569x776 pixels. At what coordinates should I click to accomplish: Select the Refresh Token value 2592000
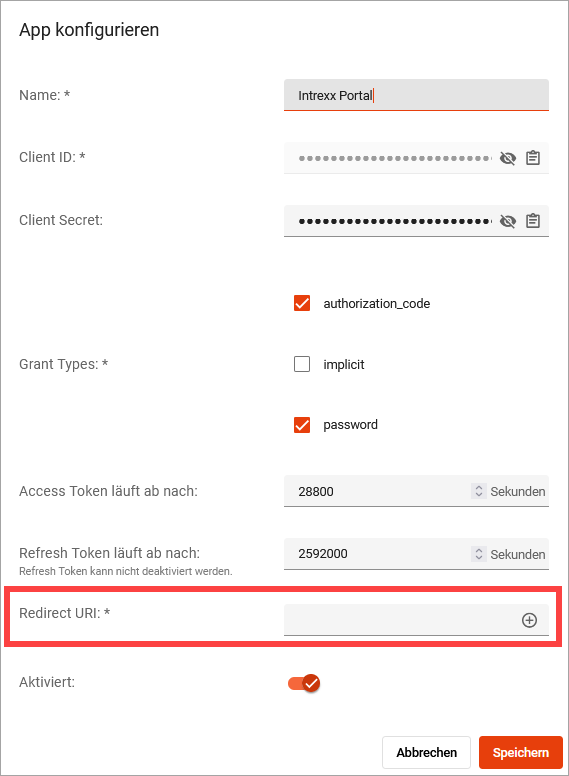click(323, 554)
